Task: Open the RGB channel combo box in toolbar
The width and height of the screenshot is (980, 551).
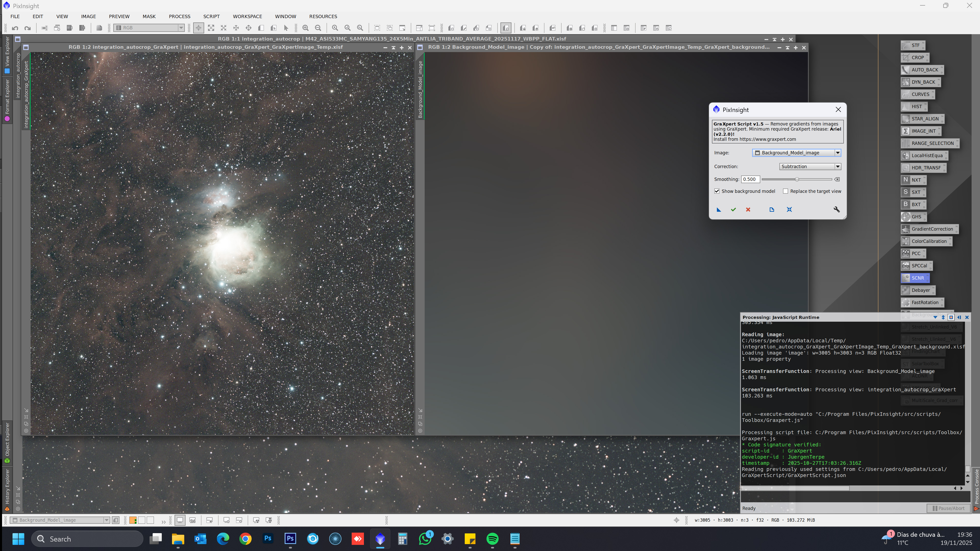Action: [181, 28]
